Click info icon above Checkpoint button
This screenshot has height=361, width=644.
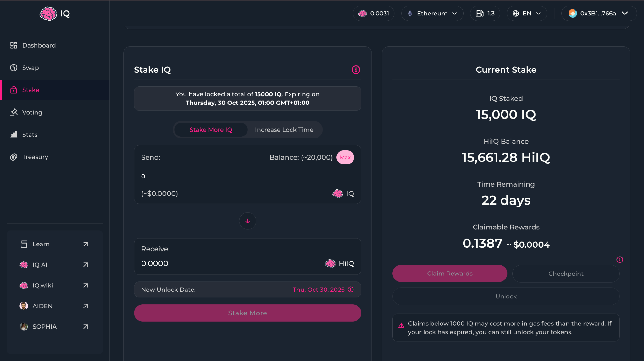619,260
